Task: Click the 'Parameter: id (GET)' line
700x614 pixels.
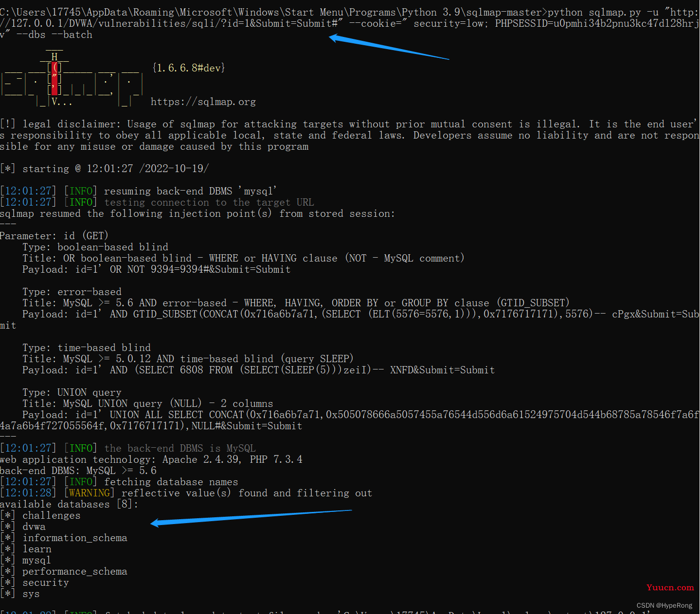Action: [x=54, y=236]
